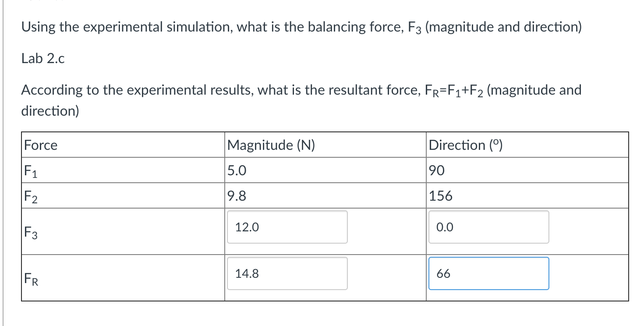Screen dimensions: 644x326
Task: Click the resultant force FR=F1+F2 question text
Action: (301, 90)
